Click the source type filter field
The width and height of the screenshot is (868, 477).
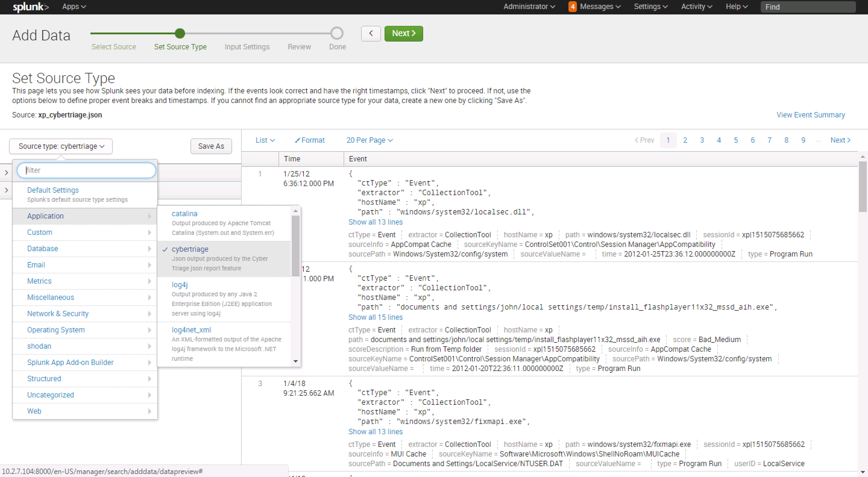(86, 170)
